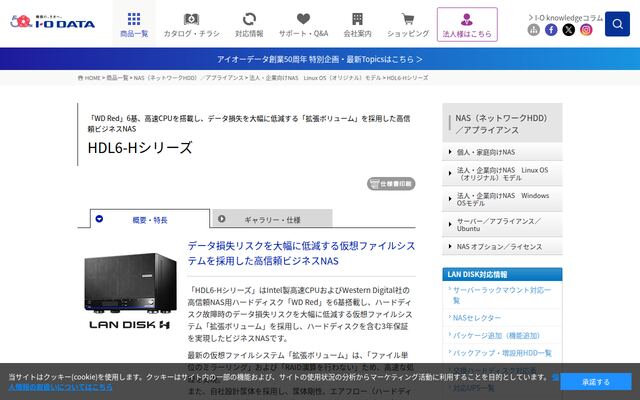This screenshot has height=400, width=640.
Task: Click the I-O DATA logo
Action: (x=52, y=22)
